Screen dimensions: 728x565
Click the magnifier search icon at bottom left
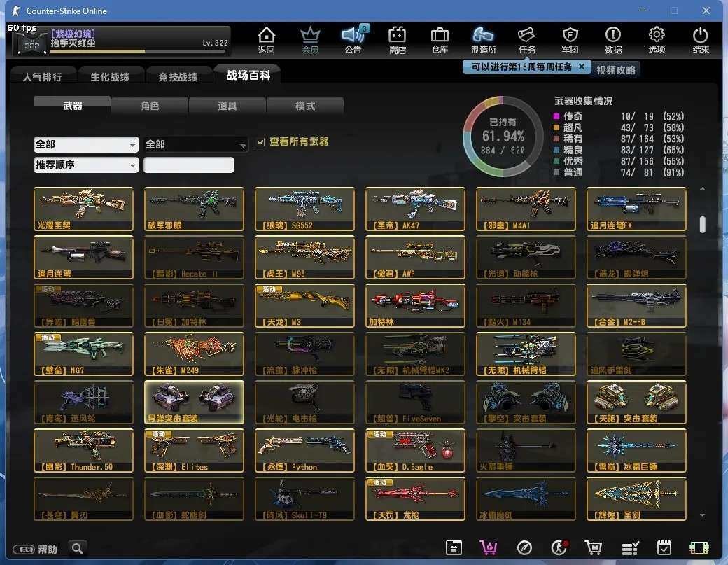click(x=78, y=548)
